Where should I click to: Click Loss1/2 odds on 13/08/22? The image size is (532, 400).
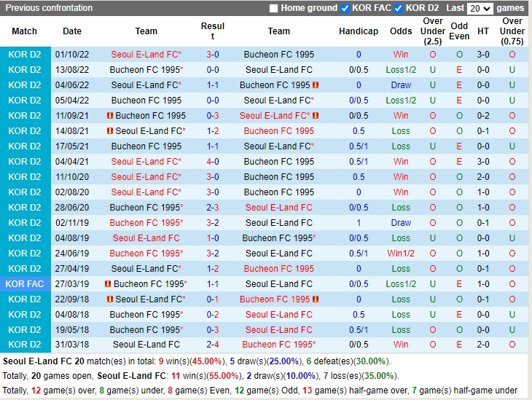[x=401, y=70]
